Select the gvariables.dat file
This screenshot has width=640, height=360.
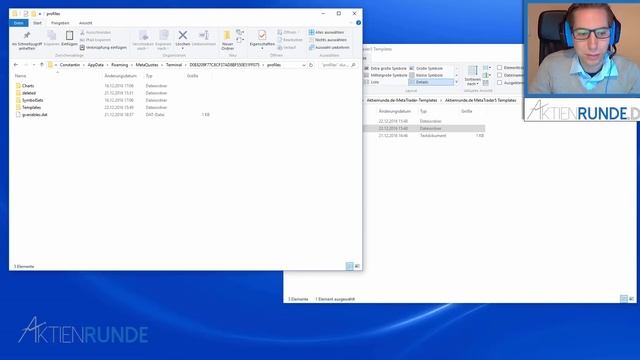click(x=35, y=115)
